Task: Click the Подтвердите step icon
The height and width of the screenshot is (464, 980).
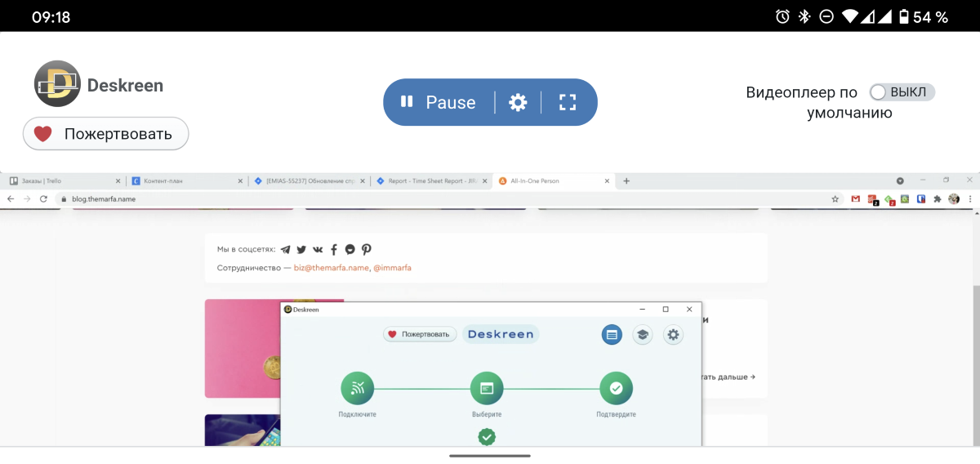Action: click(616, 389)
